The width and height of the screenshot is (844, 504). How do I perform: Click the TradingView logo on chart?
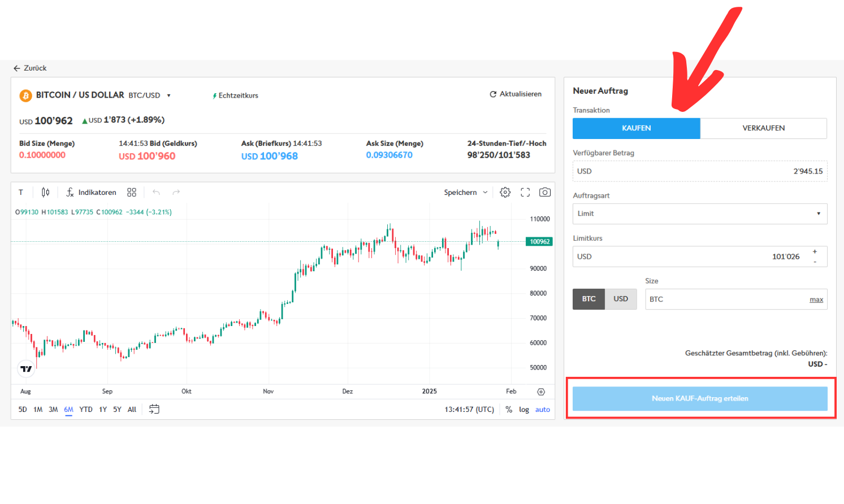(x=26, y=369)
